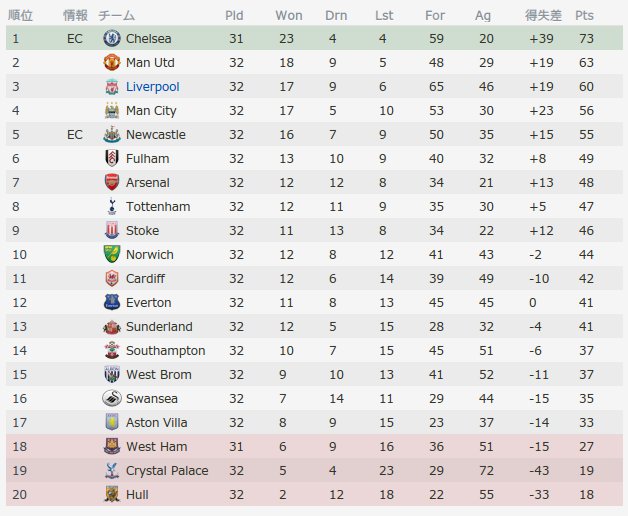This screenshot has height=516, width=628.
Task: Open the Liverpool team name link
Action: (153, 87)
